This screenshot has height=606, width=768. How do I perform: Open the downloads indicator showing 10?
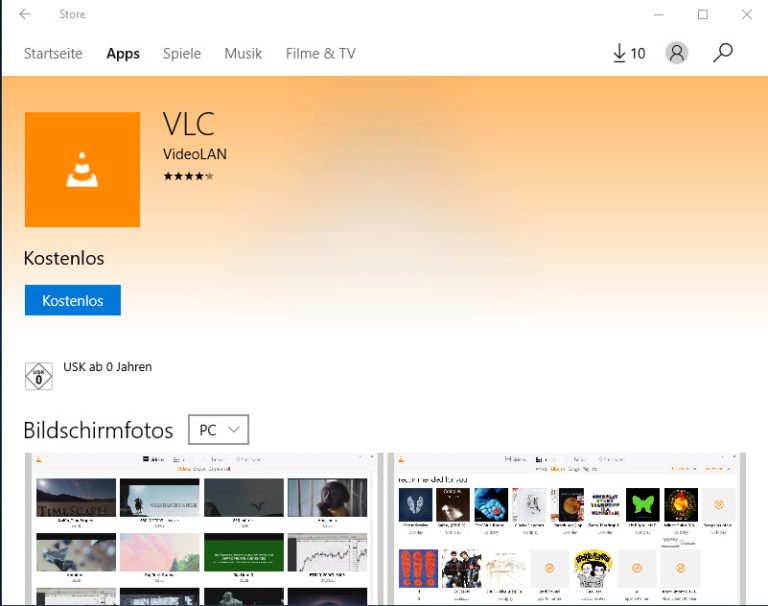point(629,53)
